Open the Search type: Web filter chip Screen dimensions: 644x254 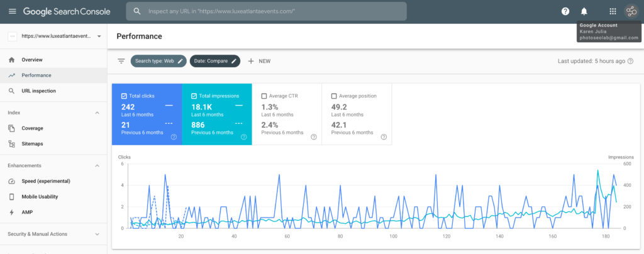[158, 61]
